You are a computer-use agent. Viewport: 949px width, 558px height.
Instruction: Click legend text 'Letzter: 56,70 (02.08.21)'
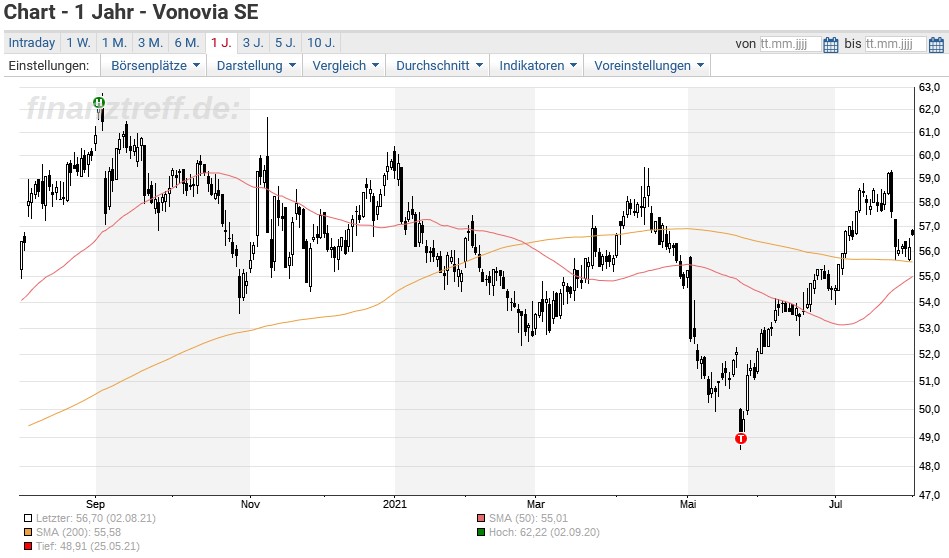point(96,519)
